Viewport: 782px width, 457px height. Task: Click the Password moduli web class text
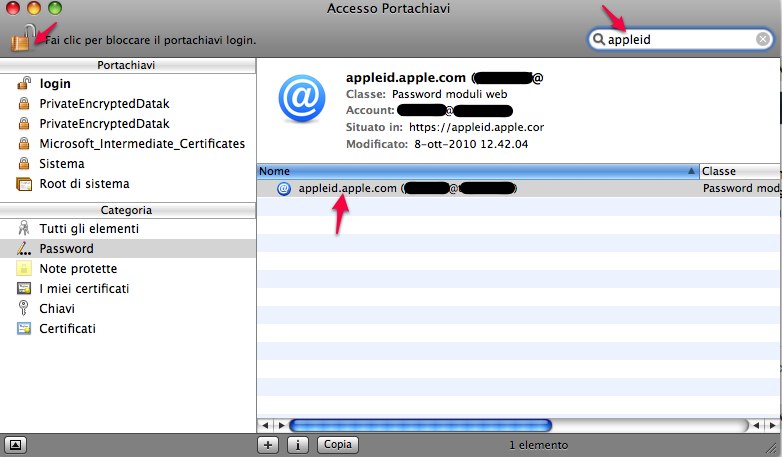coord(449,94)
